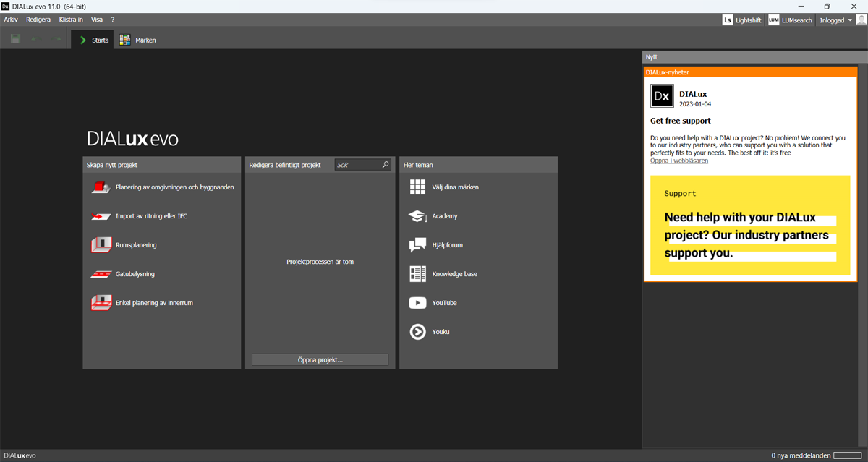Image resolution: width=868 pixels, height=462 pixels.
Task: Start Planering av omgivningen och byggnanden
Action: pos(162,187)
